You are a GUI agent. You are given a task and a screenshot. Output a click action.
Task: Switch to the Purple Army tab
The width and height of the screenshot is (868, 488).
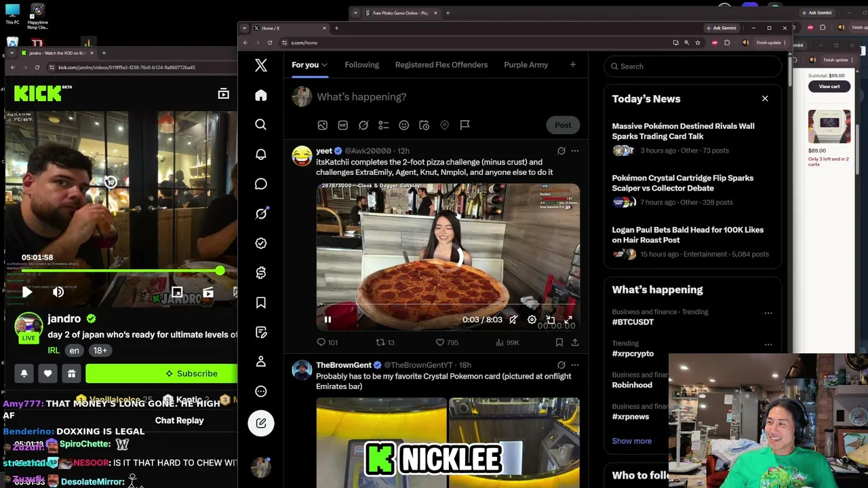pyautogui.click(x=526, y=65)
